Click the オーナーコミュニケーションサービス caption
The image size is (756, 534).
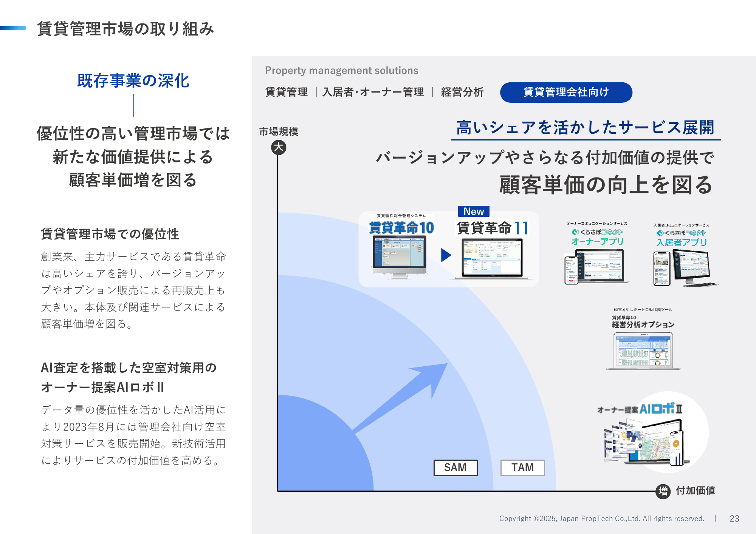tap(597, 224)
